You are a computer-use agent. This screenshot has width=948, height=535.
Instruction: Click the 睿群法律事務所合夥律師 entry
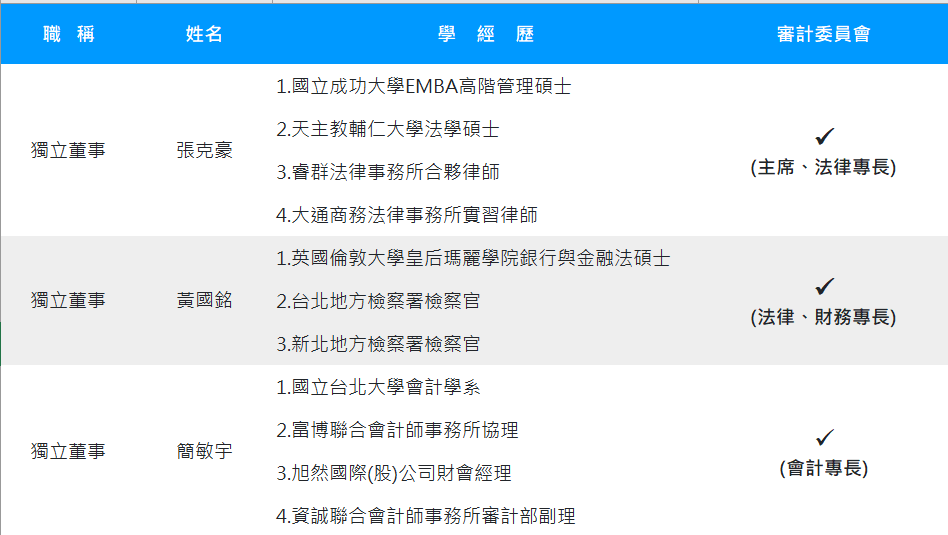point(388,173)
